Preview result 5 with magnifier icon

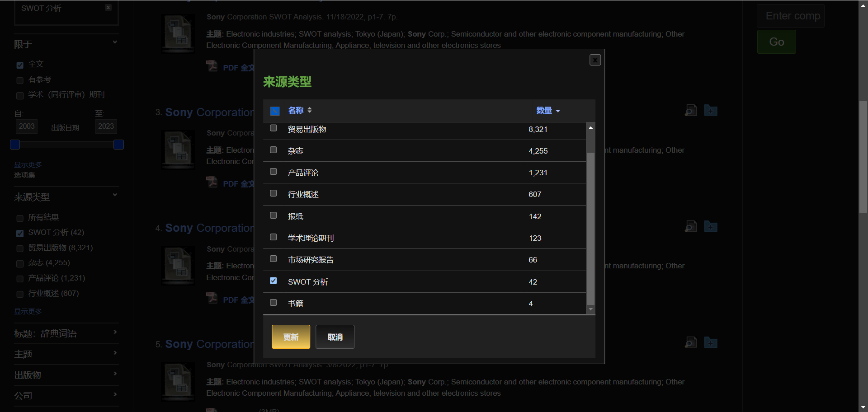691,342
